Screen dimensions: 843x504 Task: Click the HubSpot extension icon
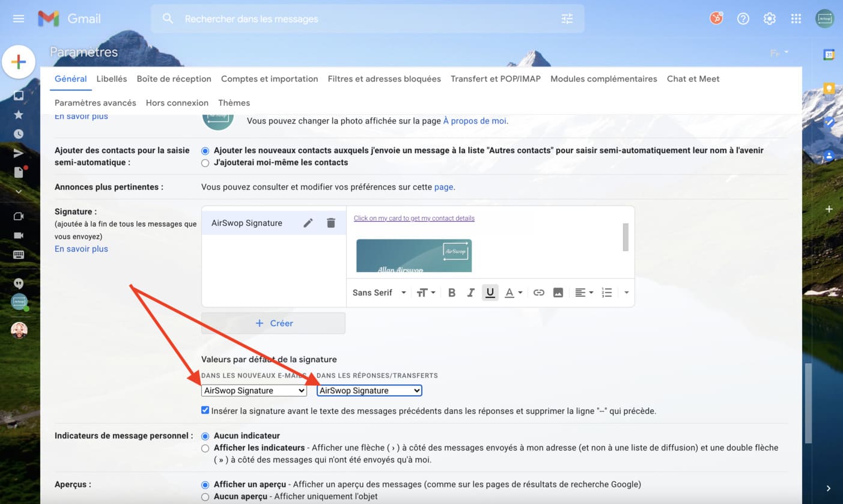(x=716, y=19)
